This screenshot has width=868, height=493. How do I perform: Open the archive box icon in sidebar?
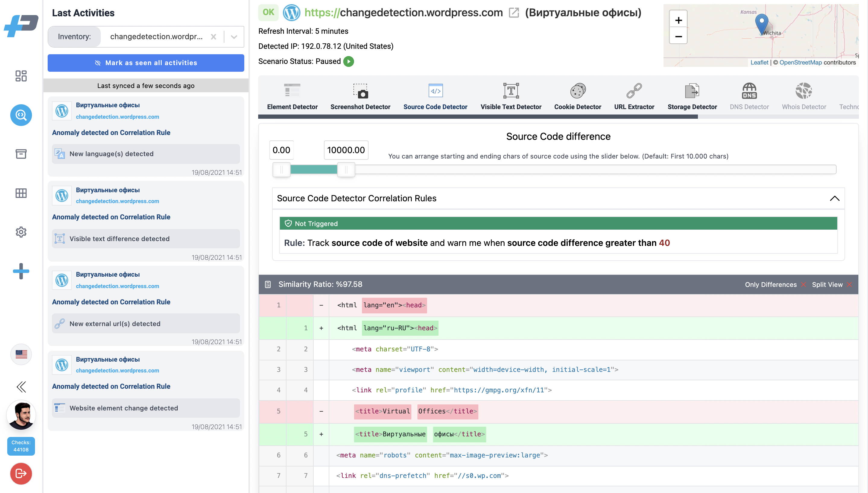21,154
